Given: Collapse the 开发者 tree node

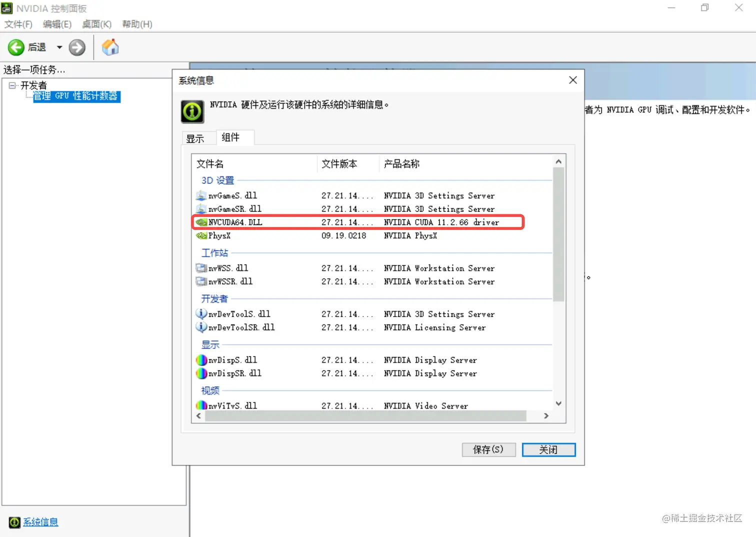Looking at the screenshot, I should 12,85.
